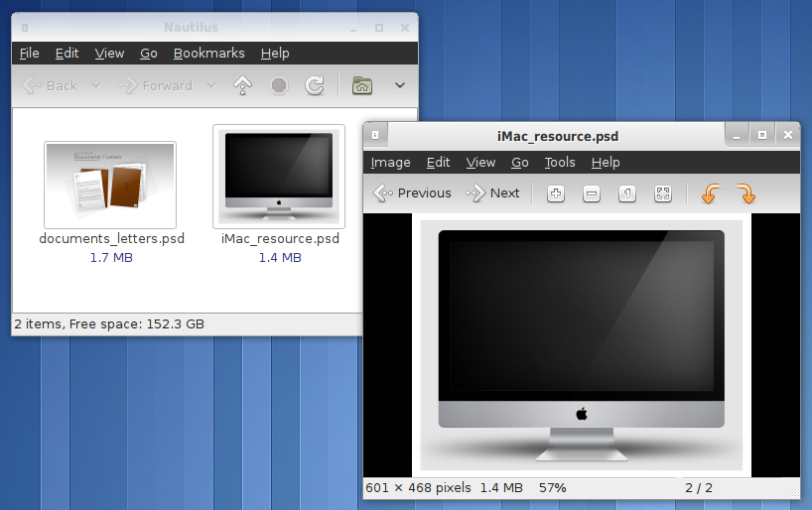Go to the Home folder icon

362,85
